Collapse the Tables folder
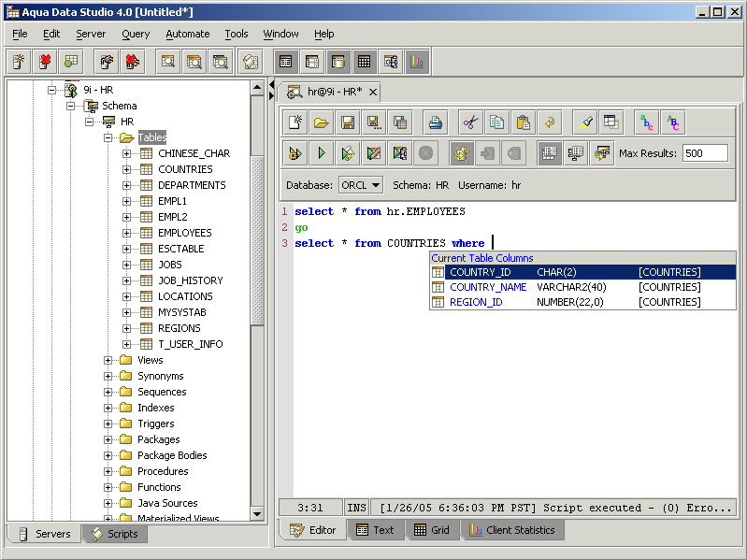Image resolution: width=747 pixels, height=560 pixels. [x=108, y=137]
